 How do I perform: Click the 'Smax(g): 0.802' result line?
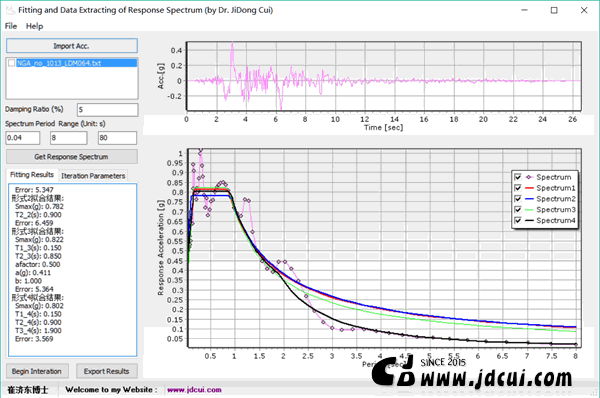(39, 306)
